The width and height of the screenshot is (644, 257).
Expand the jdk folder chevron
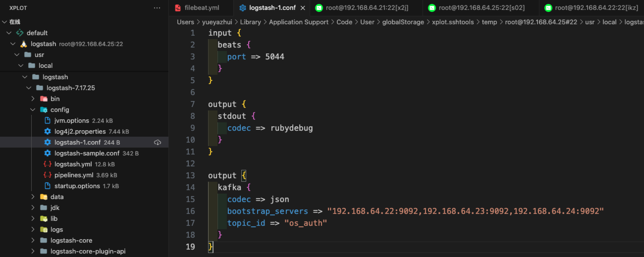click(33, 208)
